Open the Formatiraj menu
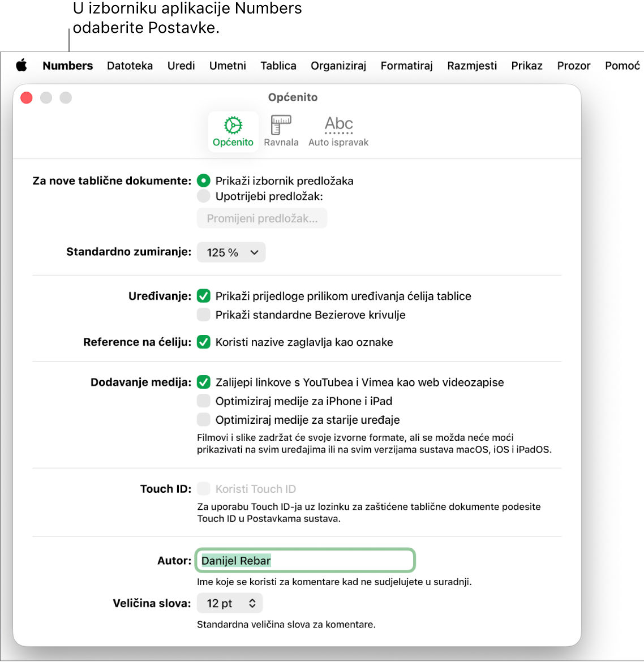 [x=407, y=66]
